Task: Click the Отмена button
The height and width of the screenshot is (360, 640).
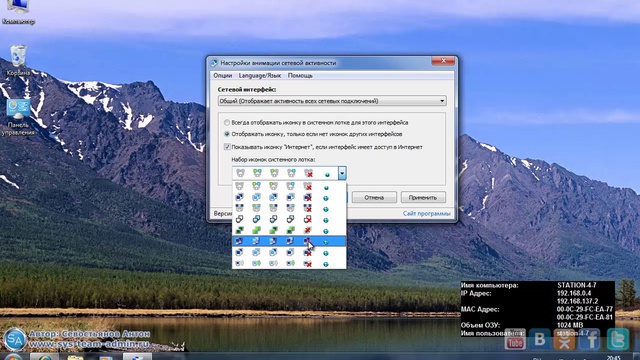Action: coord(374,198)
